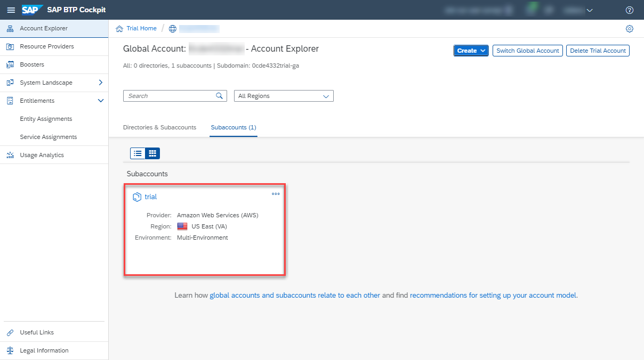
Task: Collapse the Entitlements section
Action: 101,101
